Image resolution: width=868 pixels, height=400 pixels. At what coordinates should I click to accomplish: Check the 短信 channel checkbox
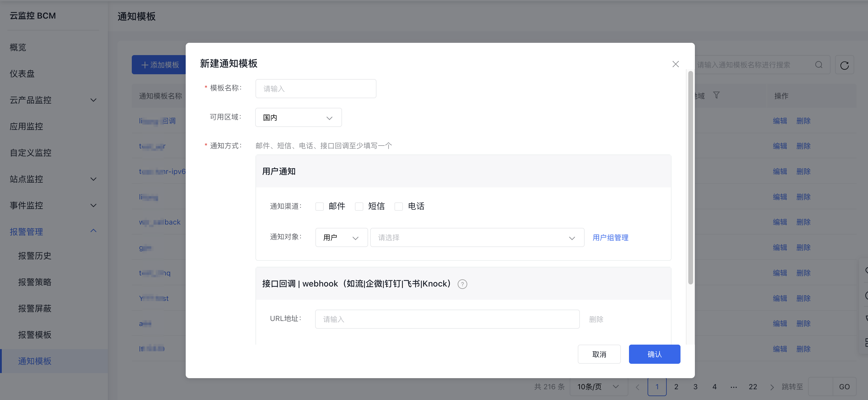359,206
